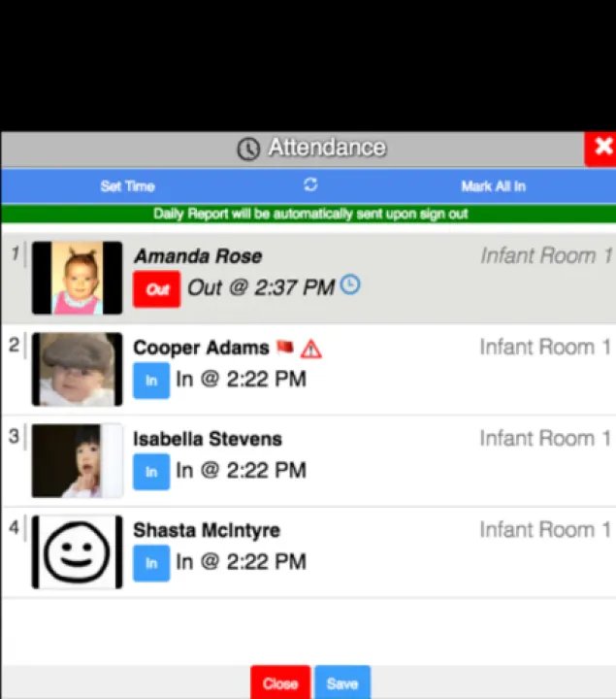
Task: Select the Isabella Stevens name label
Action: point(208,440)
